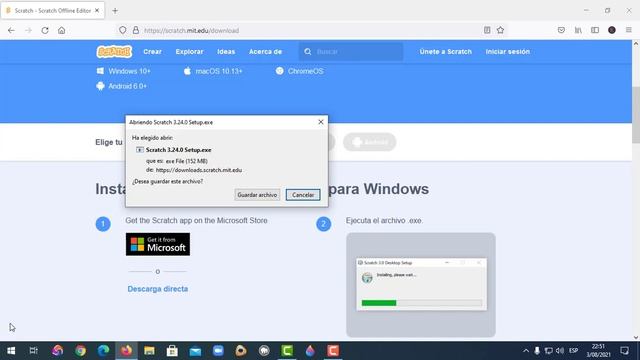Open the Mail app from the taskbar
The width and height of the screenshot is (640, 360).
click(x=195, y=351)
